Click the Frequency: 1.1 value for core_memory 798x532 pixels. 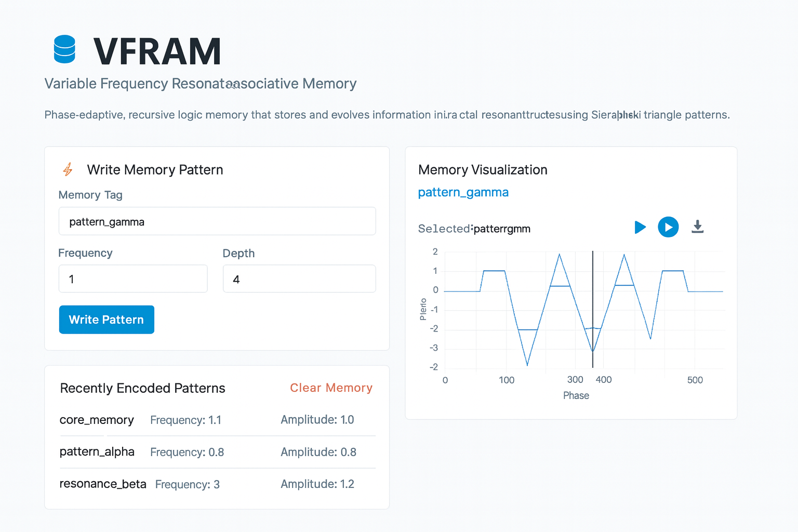(185, 420)
